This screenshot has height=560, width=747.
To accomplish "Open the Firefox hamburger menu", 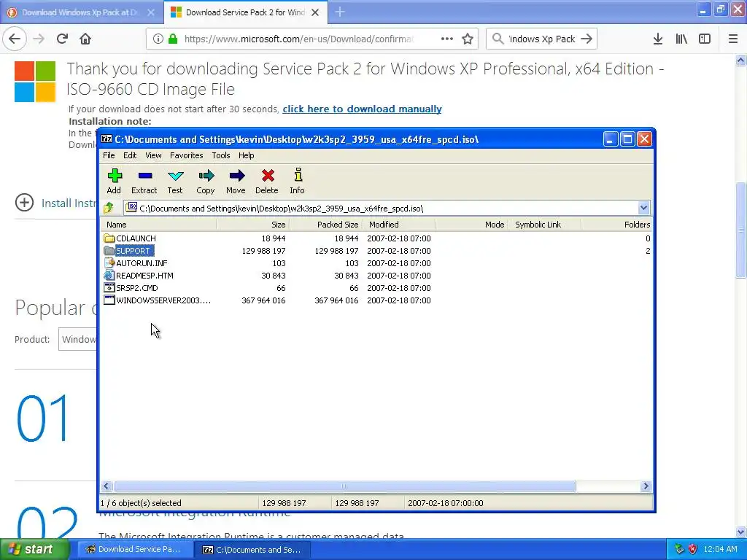I will 733,39.
